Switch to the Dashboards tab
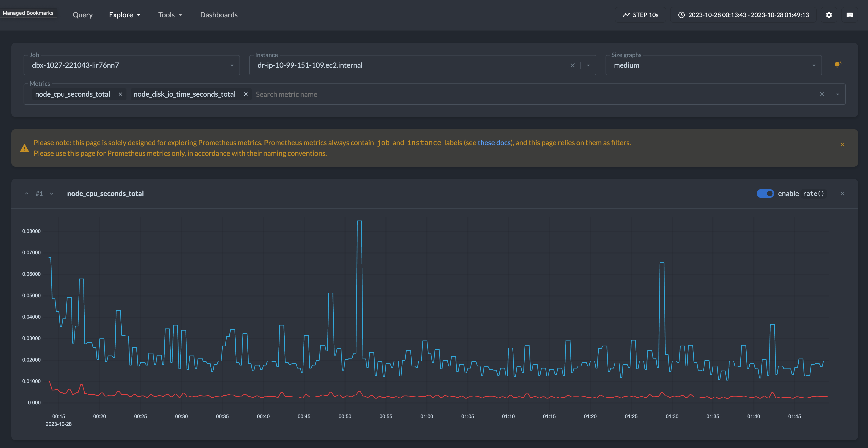Image resolution: width=868 pixels, height=448 pixels. [219, 15]
